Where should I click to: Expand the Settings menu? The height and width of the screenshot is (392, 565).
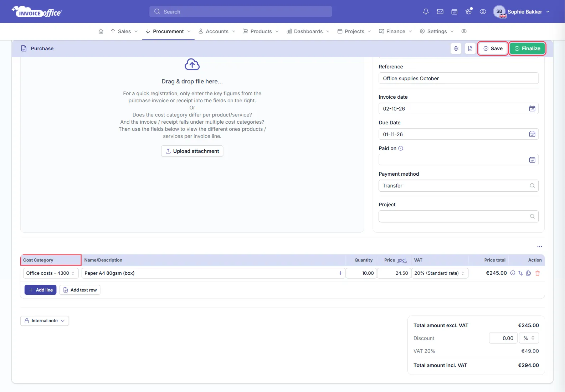coord(437,31)
